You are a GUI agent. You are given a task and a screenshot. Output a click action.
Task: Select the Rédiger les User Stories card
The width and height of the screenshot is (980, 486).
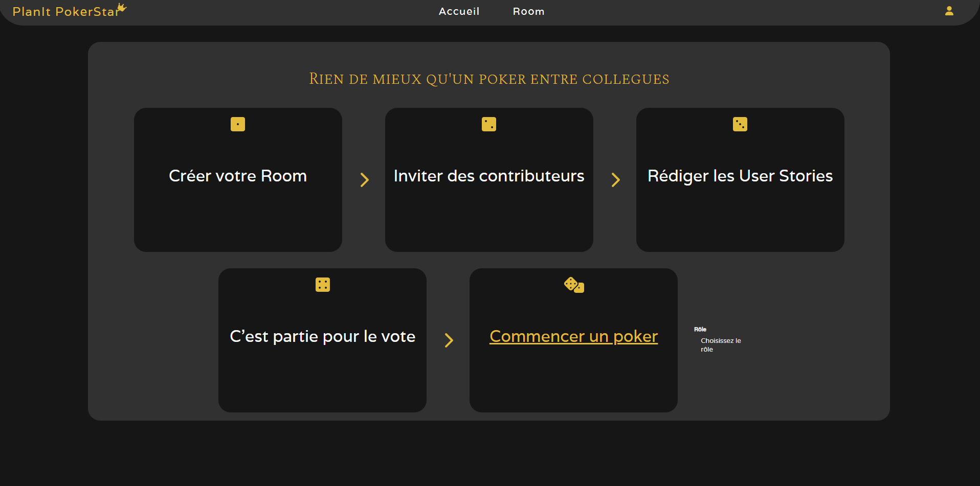coord(740,180)
